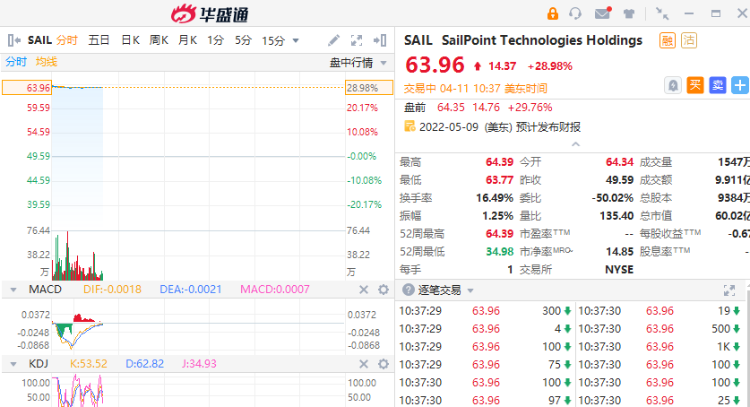Switch to the 日K chart tab
This screenshot has width=750, height=407.
pos(130,40)
